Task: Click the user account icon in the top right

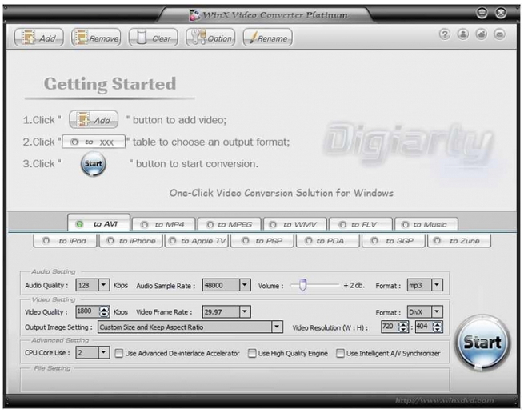Action: (x=462, y=35)
